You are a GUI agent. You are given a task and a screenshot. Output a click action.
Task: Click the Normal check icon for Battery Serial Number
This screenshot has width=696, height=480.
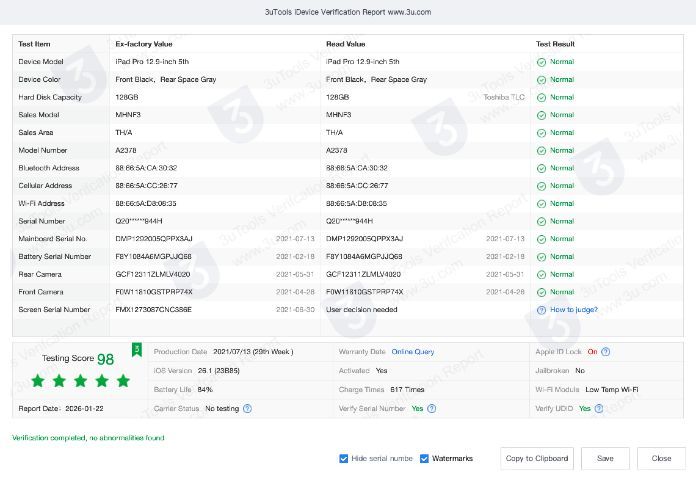(541, 257)
